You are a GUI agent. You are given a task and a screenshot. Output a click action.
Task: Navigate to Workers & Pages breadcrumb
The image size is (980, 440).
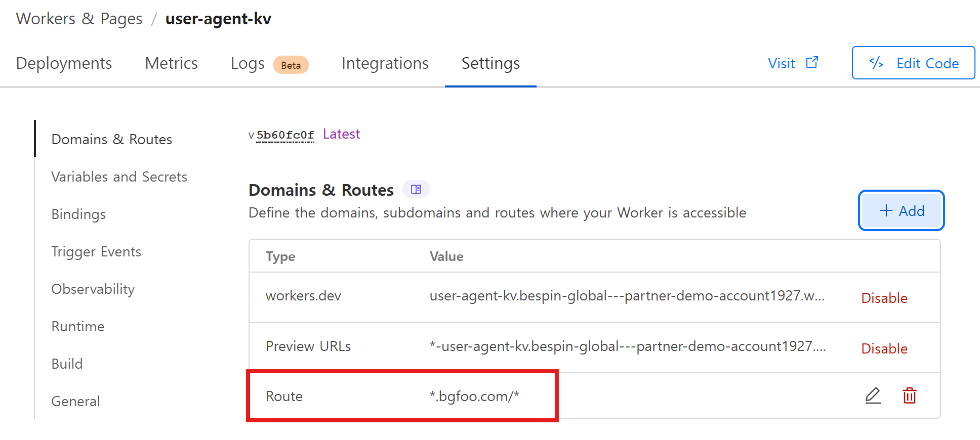click(x=79, y=19)
